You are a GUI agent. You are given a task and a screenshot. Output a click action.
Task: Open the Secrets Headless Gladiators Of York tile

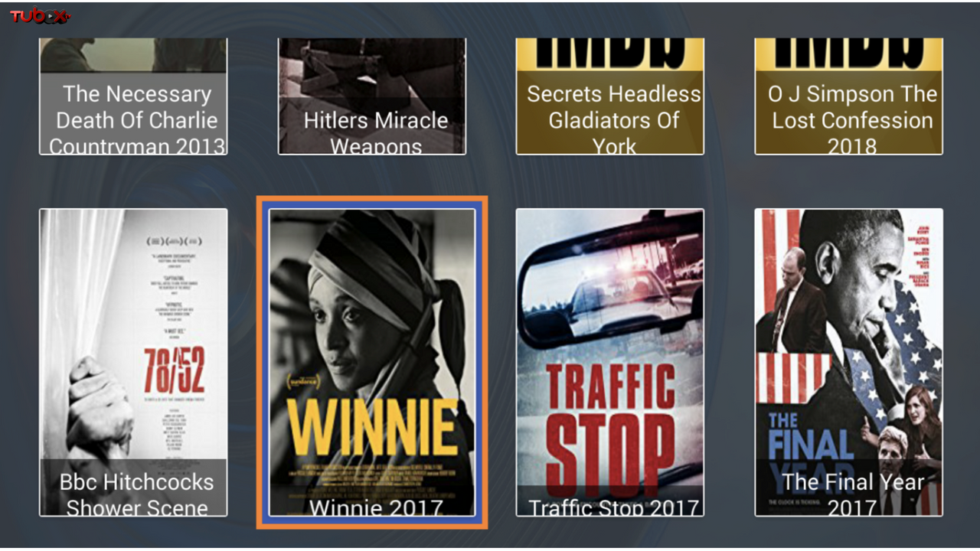click(x=610, y=96)
